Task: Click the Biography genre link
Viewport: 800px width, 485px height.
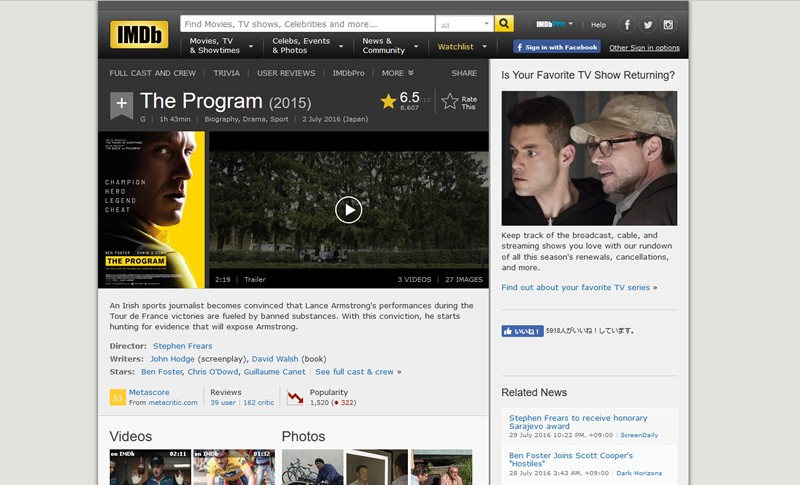Action: pyautogui.click(x=221, y=119)
